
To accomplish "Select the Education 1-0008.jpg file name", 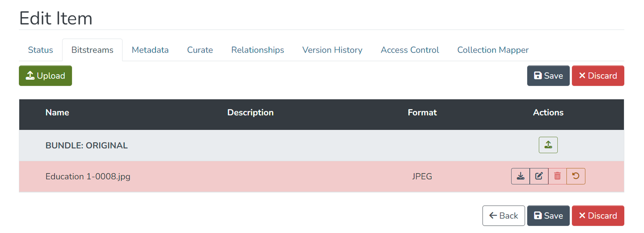I will pos(88,176).
